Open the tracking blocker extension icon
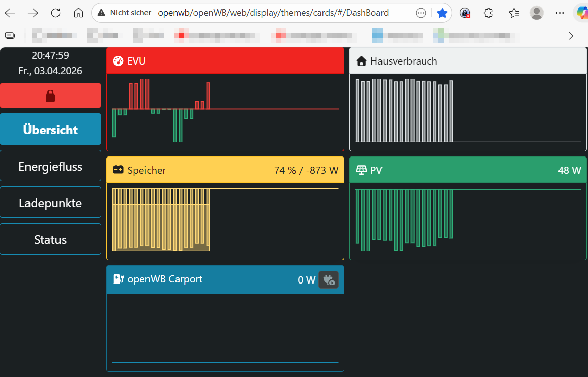The height and width of the screenshot is (377, 588). [465, 13]
